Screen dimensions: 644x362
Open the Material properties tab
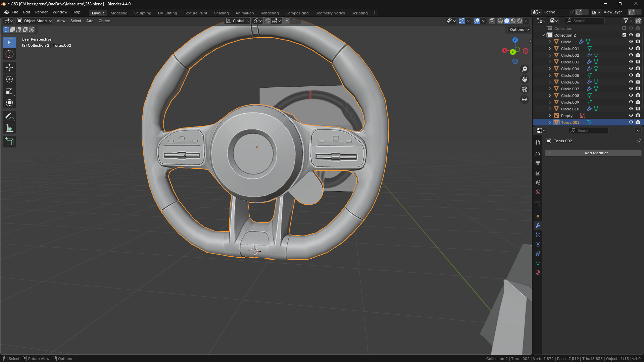tap(538, 272)
